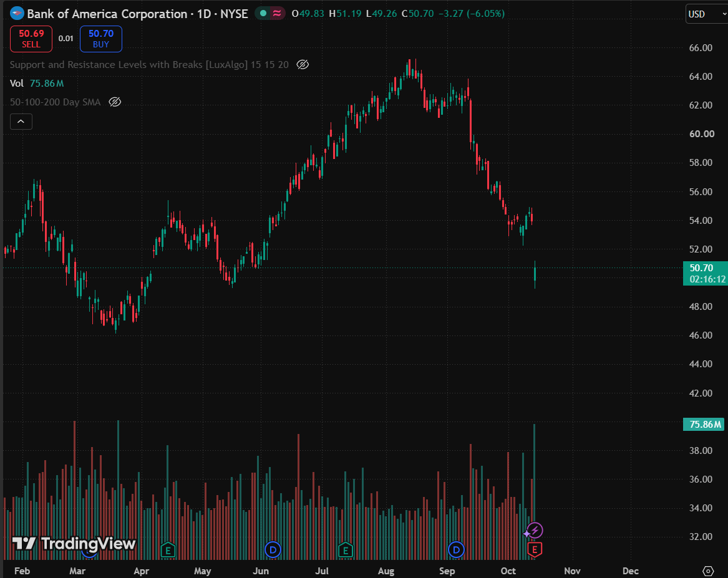728x578 pixels.
Task: Click the TradingView logo
Action: (74, 543)
